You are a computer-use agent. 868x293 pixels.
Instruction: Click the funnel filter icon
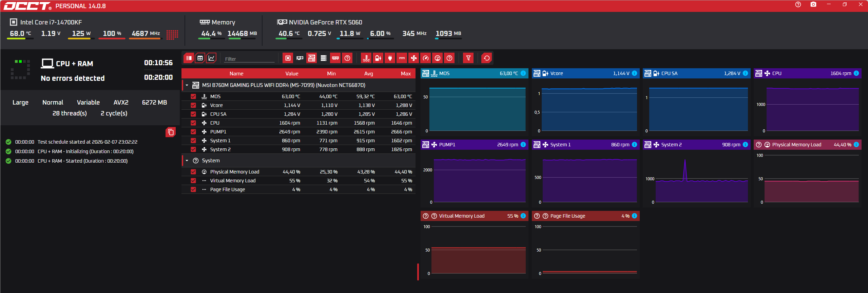coord(468,58)
